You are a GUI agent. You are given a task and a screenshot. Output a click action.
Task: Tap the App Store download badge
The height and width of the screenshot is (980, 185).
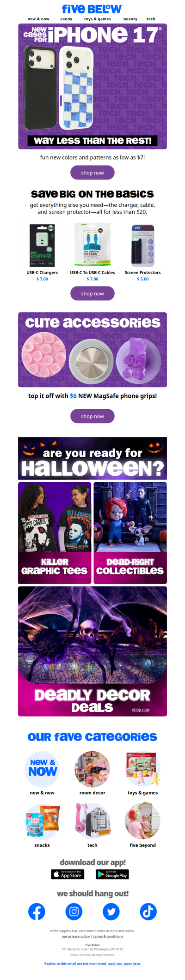pos(68,874)
